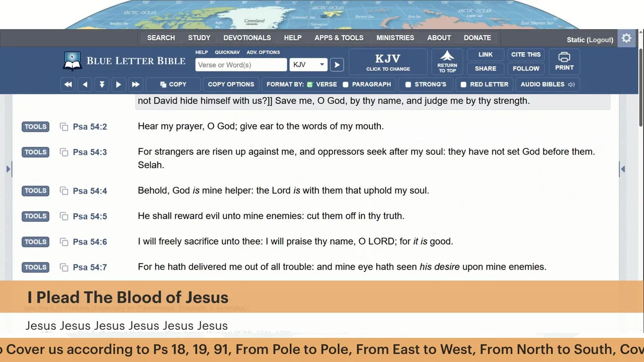This screenshot has height=362, width=644.
Task: Open Audio Bibles speaker button
Action: (x=547, y=84)
